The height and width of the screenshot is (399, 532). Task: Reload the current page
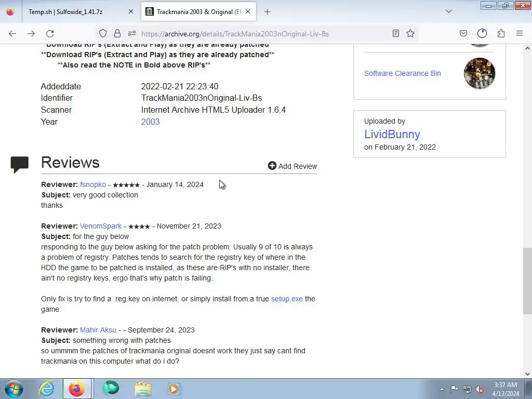pos(50,33)
